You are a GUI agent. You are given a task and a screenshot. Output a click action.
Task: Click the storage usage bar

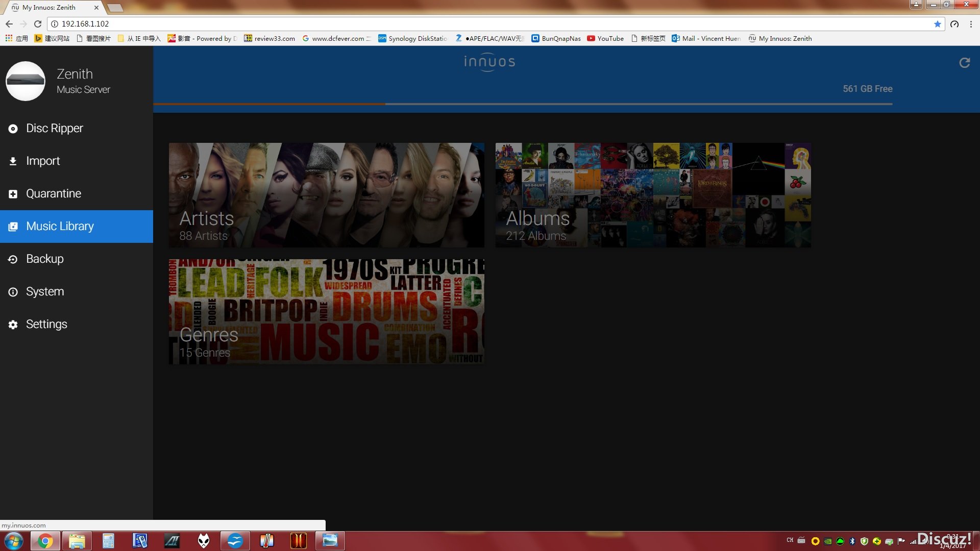[x=523, y=104]
